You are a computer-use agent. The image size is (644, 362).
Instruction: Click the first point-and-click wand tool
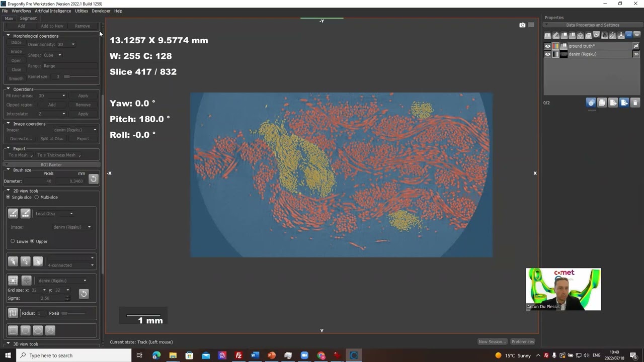(x=13, y=261)
